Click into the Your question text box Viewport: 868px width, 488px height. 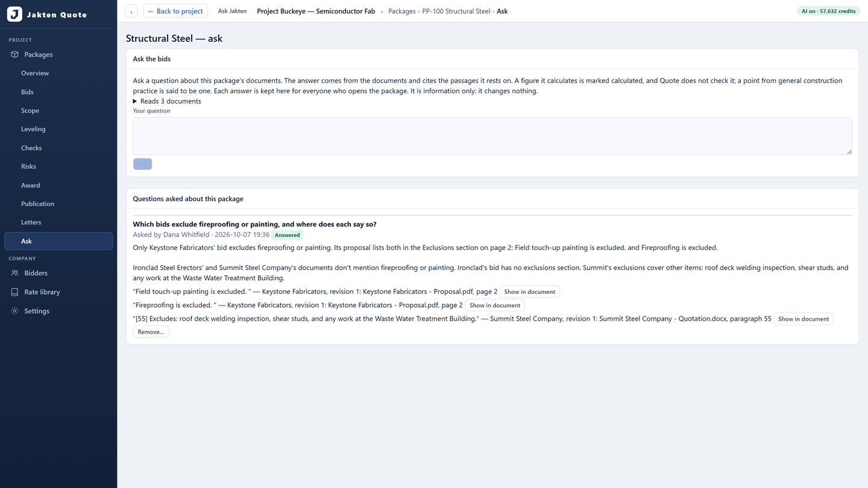click(492, 136)
